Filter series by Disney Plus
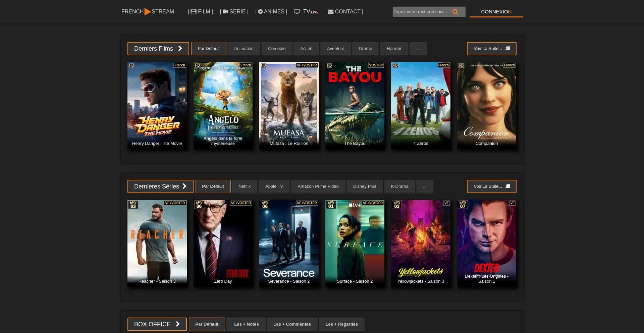This screenshot has width=644, height=333. (x=365, y=186)
